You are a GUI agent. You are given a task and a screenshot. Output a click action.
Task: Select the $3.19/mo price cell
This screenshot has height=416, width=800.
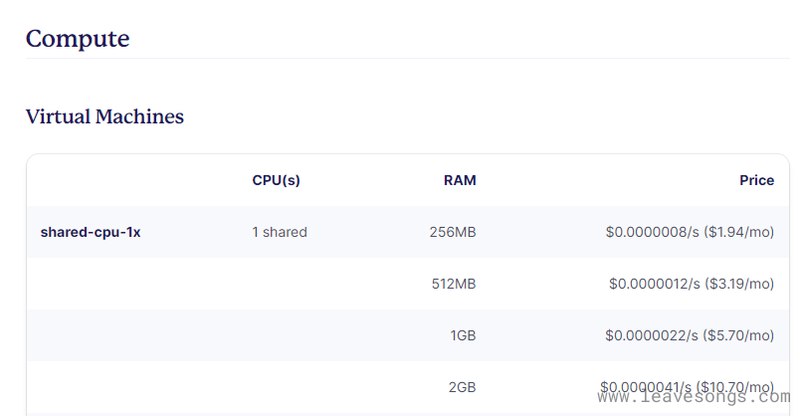coord(691,284)
